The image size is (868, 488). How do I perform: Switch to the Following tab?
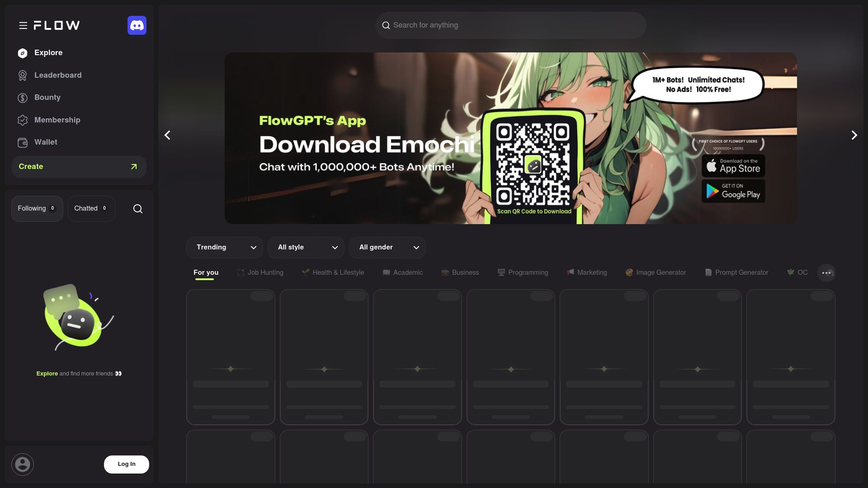click(x=37, y=208)
